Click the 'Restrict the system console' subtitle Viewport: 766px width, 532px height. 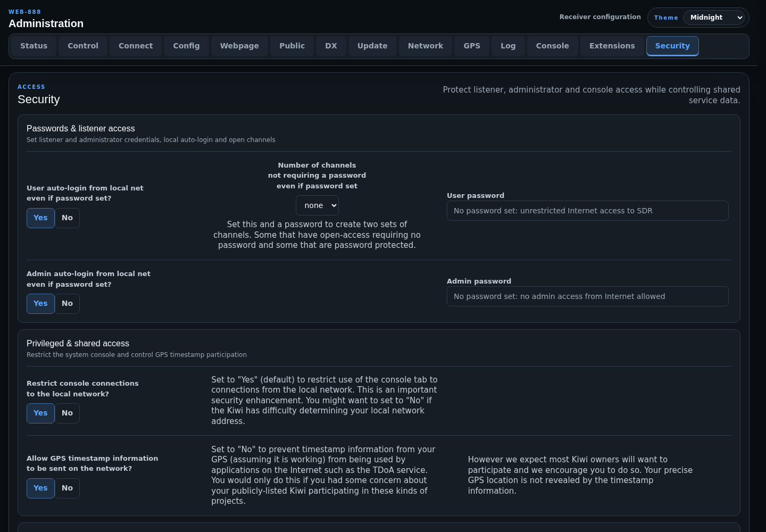tap(137, 355)
